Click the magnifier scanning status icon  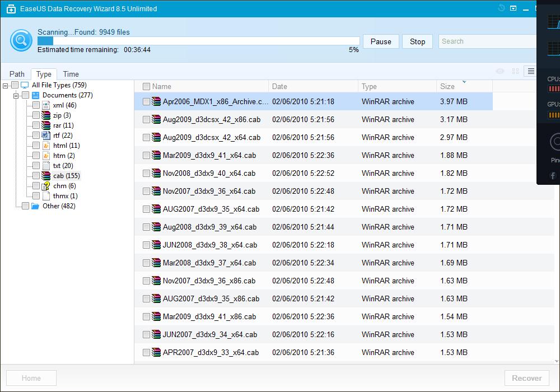(21, 40)
